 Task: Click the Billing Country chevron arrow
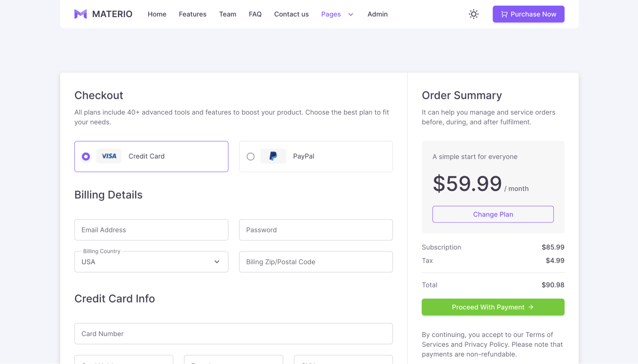217,262
